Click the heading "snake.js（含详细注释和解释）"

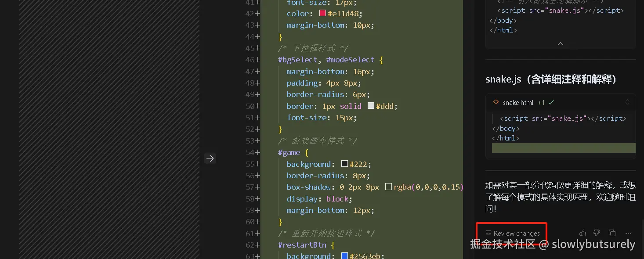551,79
